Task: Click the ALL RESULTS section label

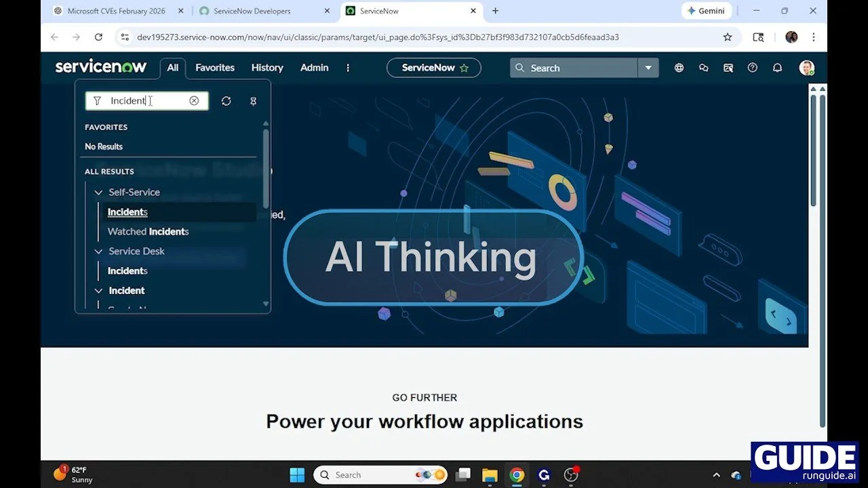Action: (109, 171)
